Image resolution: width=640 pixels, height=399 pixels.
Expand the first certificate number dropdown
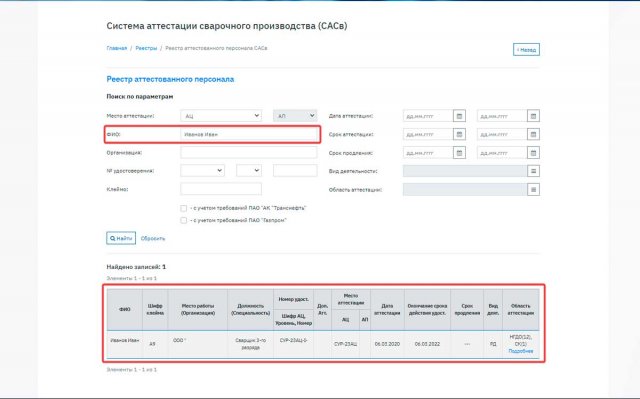click(x=202, y=171)
